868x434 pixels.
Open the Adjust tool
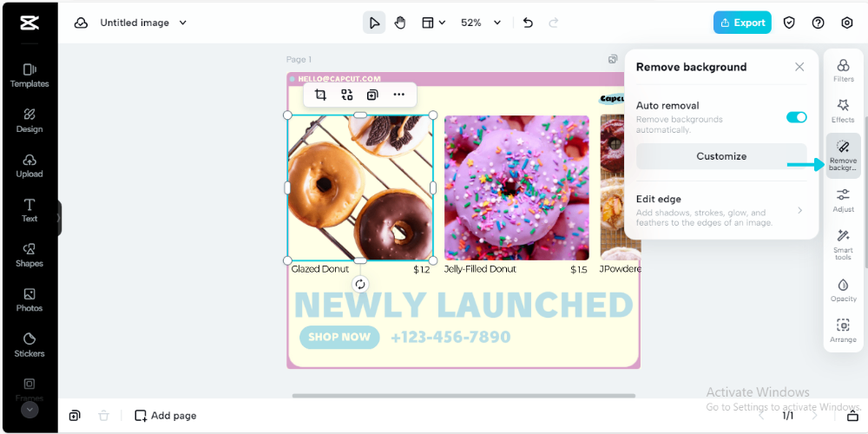(x=843, y=201)
